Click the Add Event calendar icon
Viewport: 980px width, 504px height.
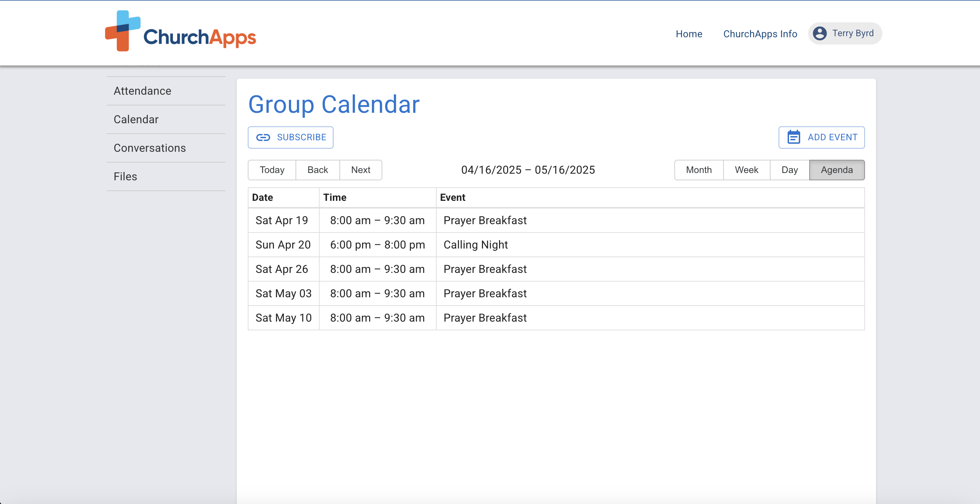click(794, 137)
